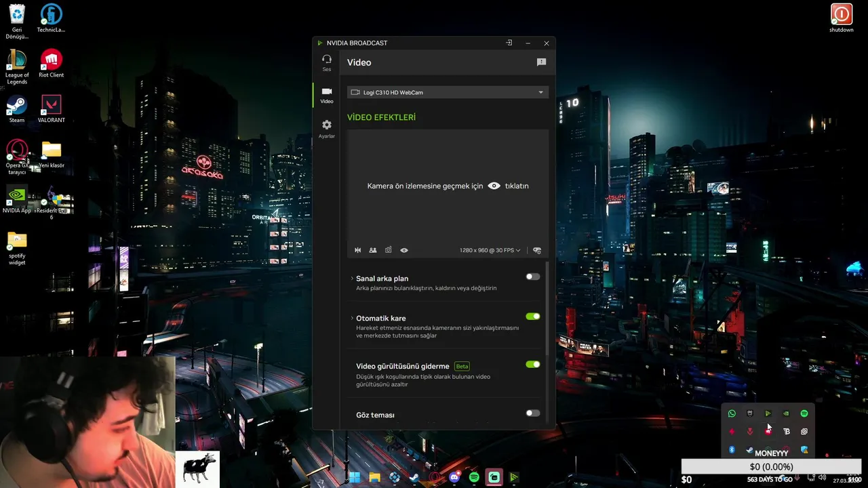Click the eye icon in preview message
Screen dimensions: 868x488
[494, 186]
